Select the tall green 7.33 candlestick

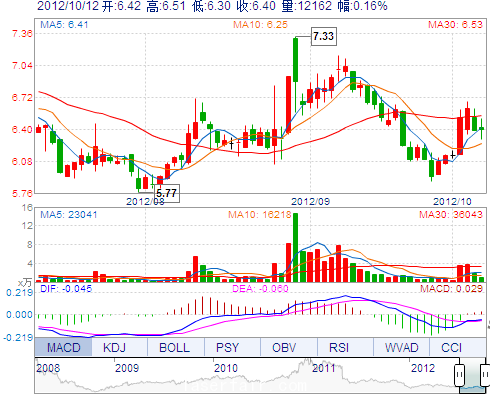pyautogui.click(x=295, y=60)
